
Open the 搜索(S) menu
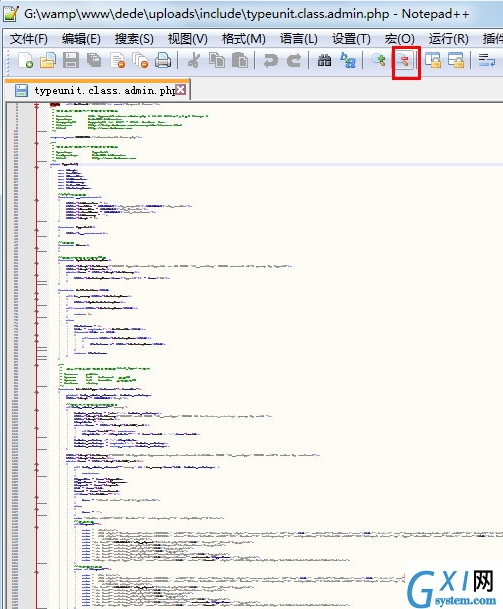(x=134, y=39)
